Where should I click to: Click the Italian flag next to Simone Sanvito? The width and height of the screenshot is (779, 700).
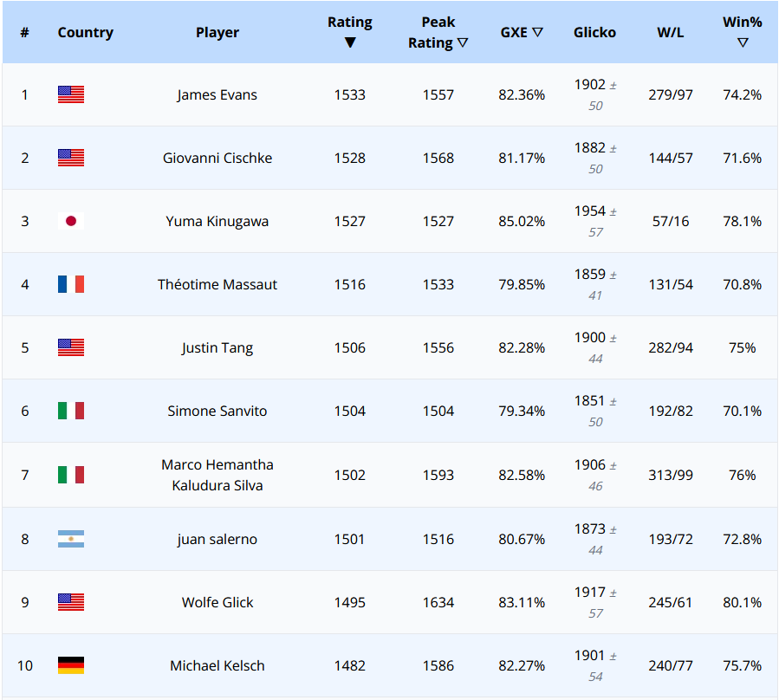coord(70,411)
